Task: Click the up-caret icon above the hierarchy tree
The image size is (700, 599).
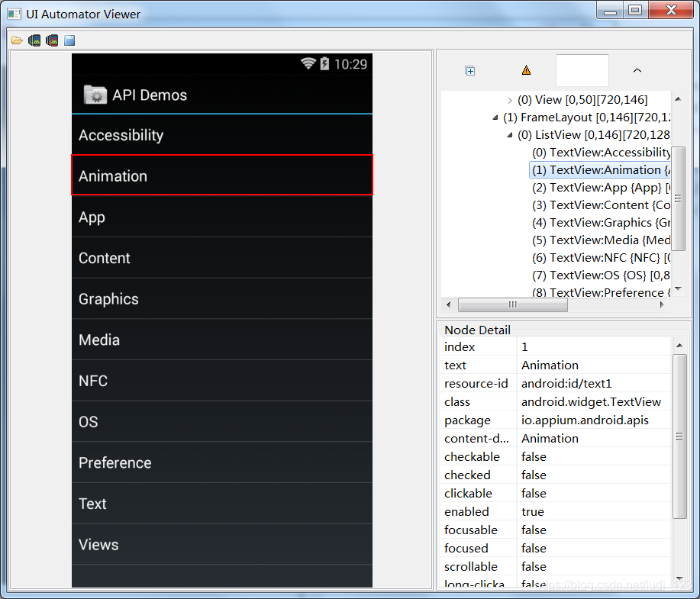Action: [x=637, y=70]
